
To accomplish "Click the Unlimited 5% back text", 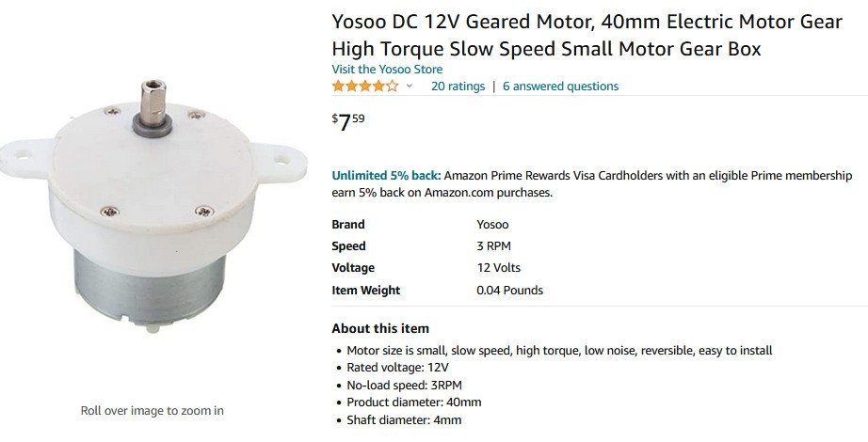I will coord(385,176).
